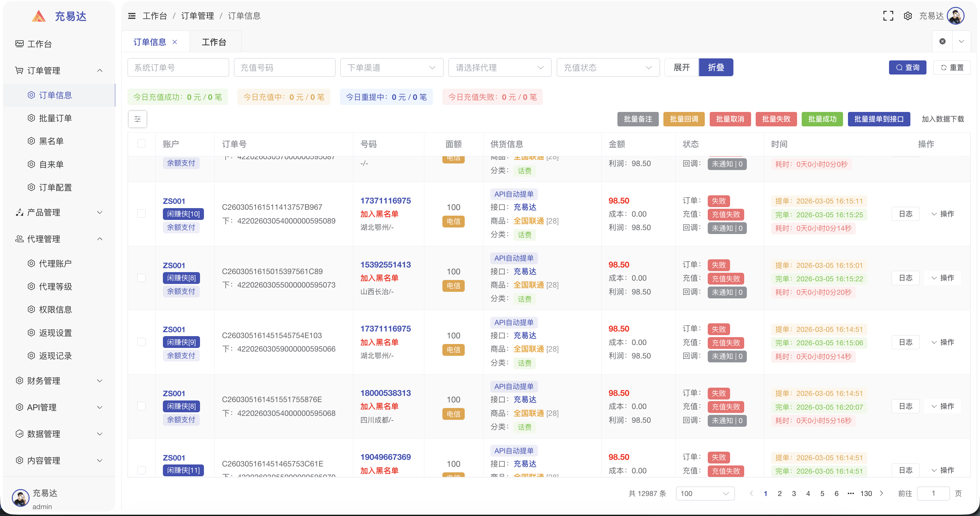Screen dimensions: 980x516
Task: Open the tab list dropdown chevron
Action: pyautogui.click(x=961, y=41)
